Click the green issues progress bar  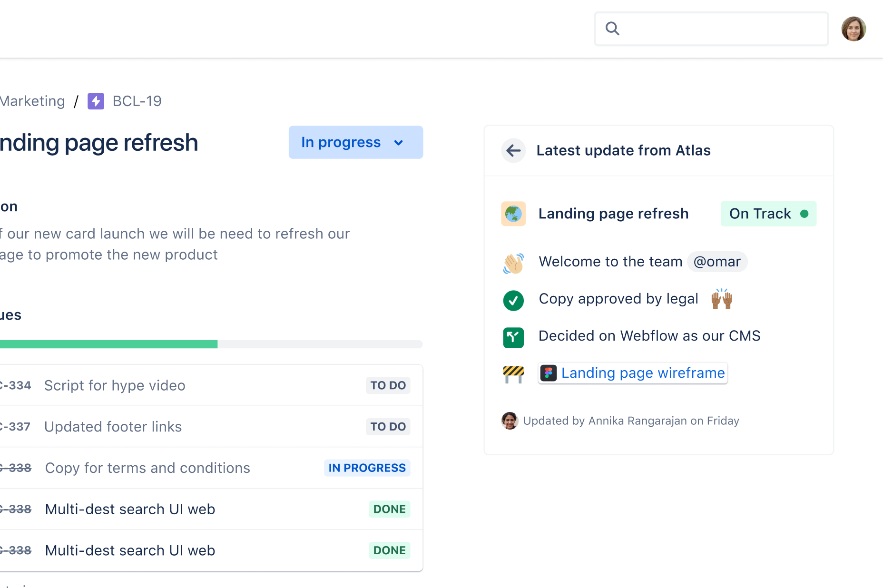pyautogui.click(x=108, y=344)
